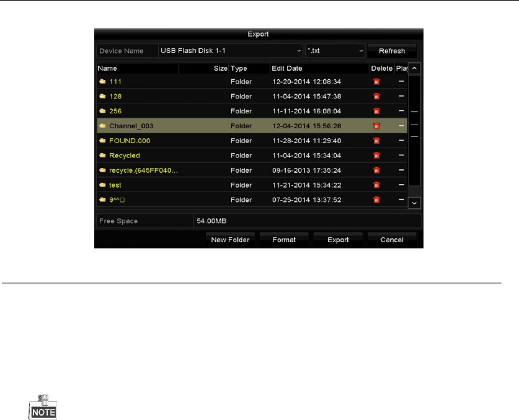519x420 pixels.
Task: Delete the 111 folder via trash icon
Action: pos(376,82)
